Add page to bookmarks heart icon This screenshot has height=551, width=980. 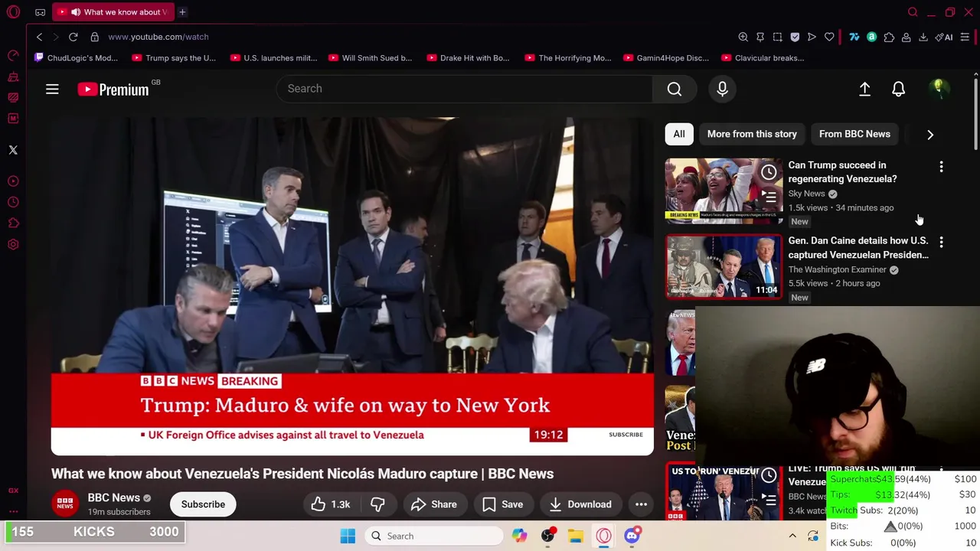[829, 37]
